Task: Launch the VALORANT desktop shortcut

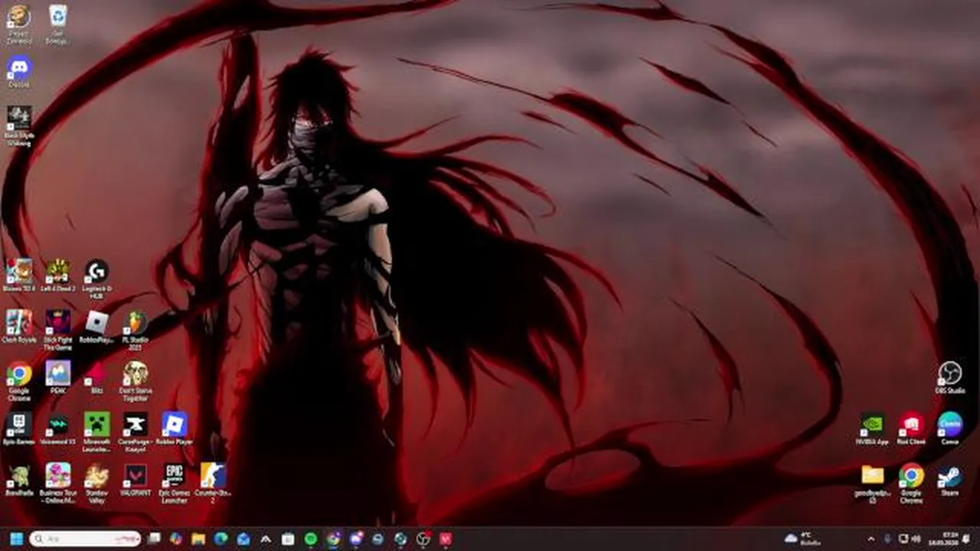Action: (135, 479)
